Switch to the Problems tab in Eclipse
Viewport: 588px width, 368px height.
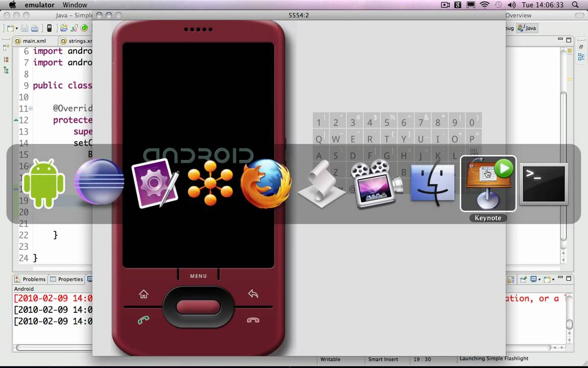[x=30, y=279]
